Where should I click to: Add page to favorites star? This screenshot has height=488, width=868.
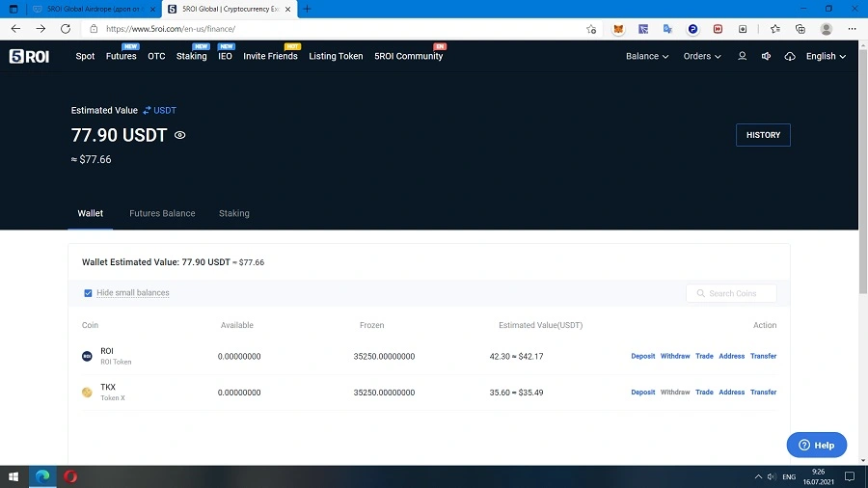click(591, 29)
